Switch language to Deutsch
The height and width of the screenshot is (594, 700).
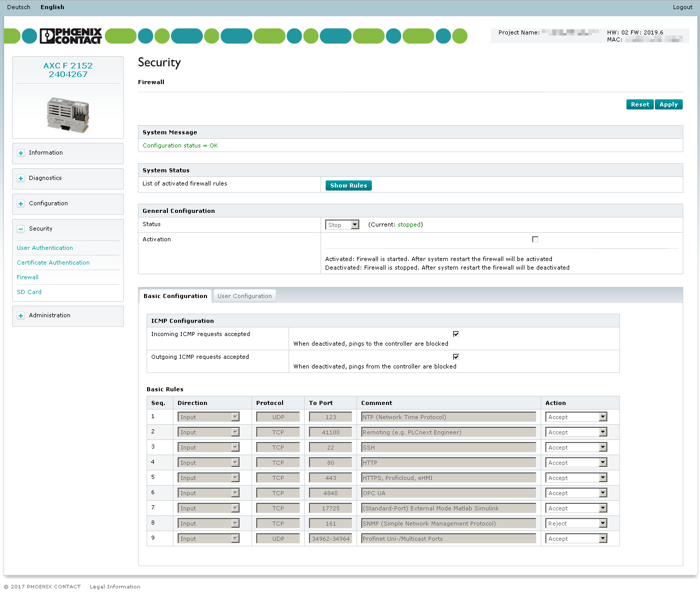19,7
